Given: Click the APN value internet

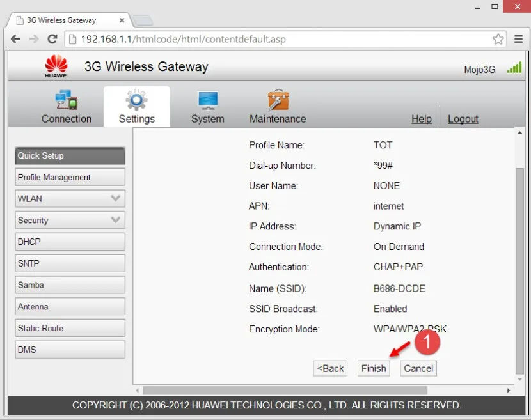Looking at the screenshot, I should coord(388,206).
